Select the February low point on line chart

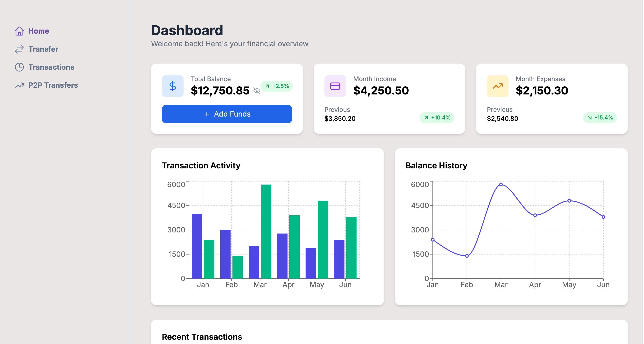467,256
